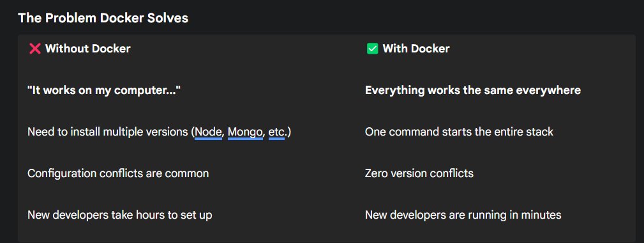The image size is (644, 243).
Task: Click 'New developers take hours to set up'
Action: (120, 215)
